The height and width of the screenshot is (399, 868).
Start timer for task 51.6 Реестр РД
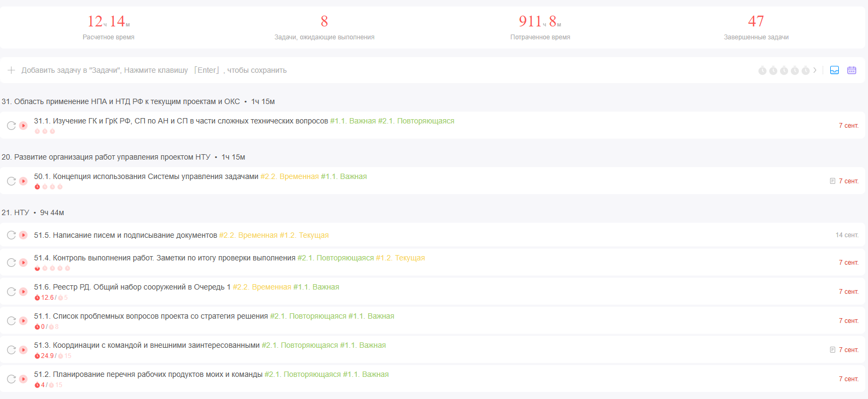pos(23,292)
